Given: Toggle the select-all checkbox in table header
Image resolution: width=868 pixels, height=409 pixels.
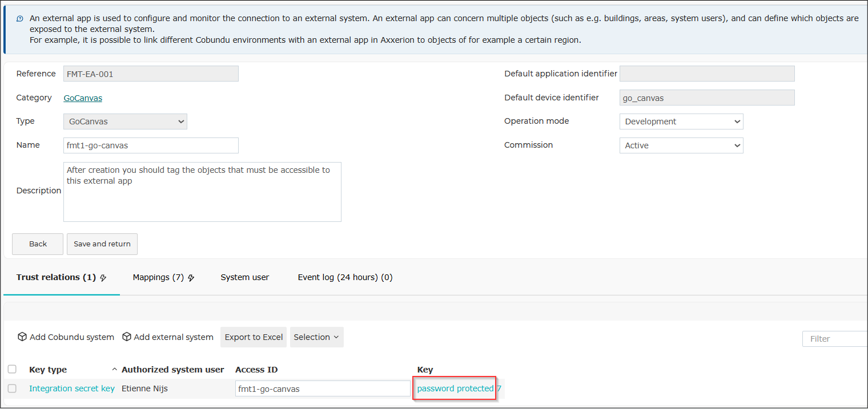Looking at the screenshot, I should (x=12, y=369).
